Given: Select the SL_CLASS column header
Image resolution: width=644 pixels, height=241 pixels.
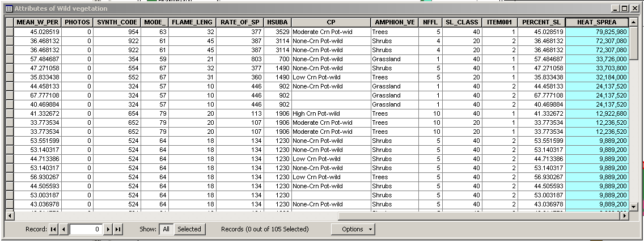Looking at the screenshot, I should (462, 23).
